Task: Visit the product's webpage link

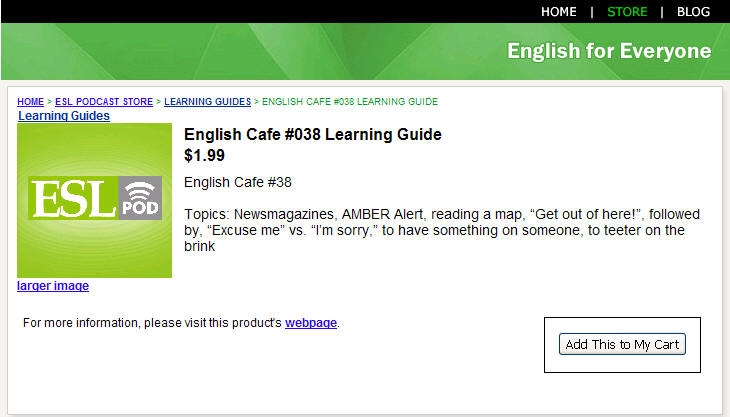Action: (311, 323)
